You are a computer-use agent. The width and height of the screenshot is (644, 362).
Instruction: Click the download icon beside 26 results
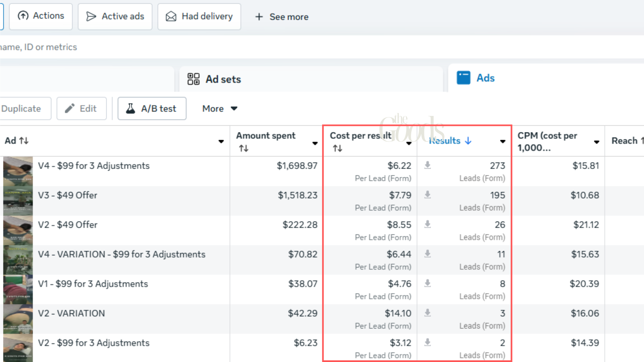[x=427, y=224]
